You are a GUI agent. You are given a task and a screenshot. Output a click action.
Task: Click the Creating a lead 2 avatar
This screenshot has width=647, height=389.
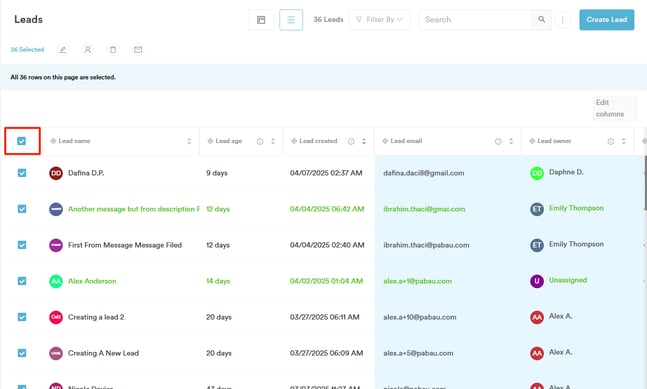[x=56, y=317]
